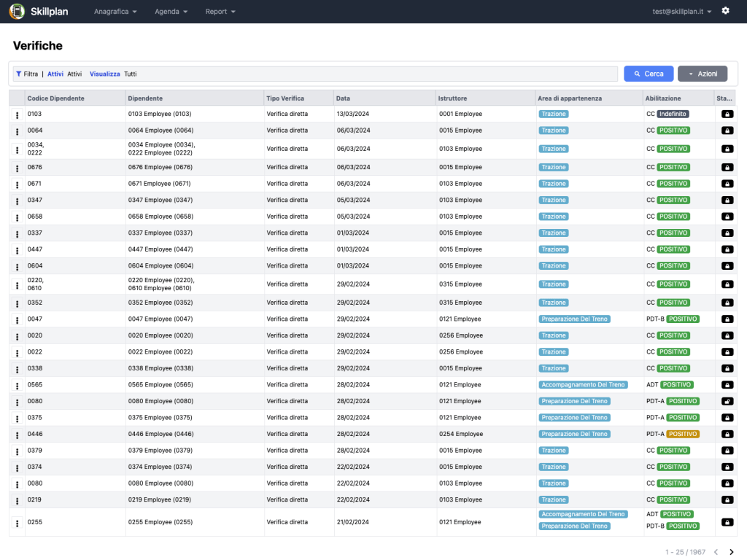Sort by the Data column header

[x=344, y=98]
